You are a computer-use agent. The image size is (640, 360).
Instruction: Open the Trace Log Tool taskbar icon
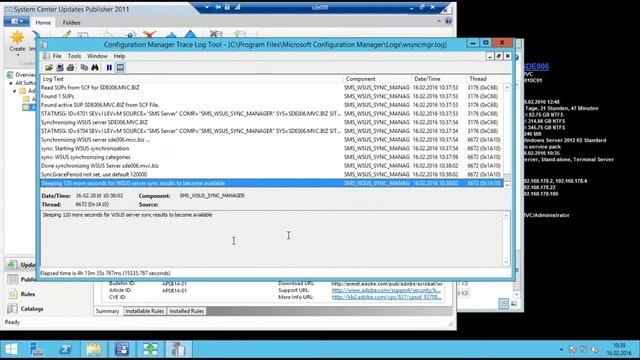(x=178, y=349)
